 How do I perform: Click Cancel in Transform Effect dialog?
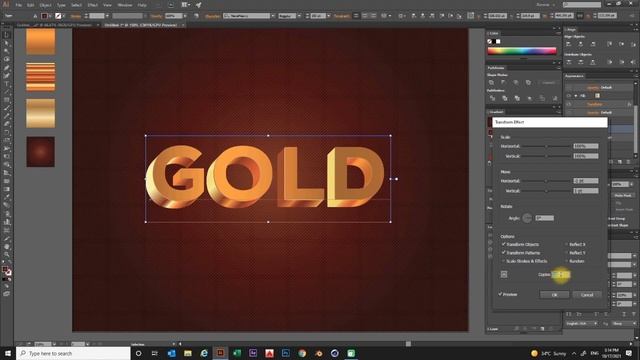587,295
